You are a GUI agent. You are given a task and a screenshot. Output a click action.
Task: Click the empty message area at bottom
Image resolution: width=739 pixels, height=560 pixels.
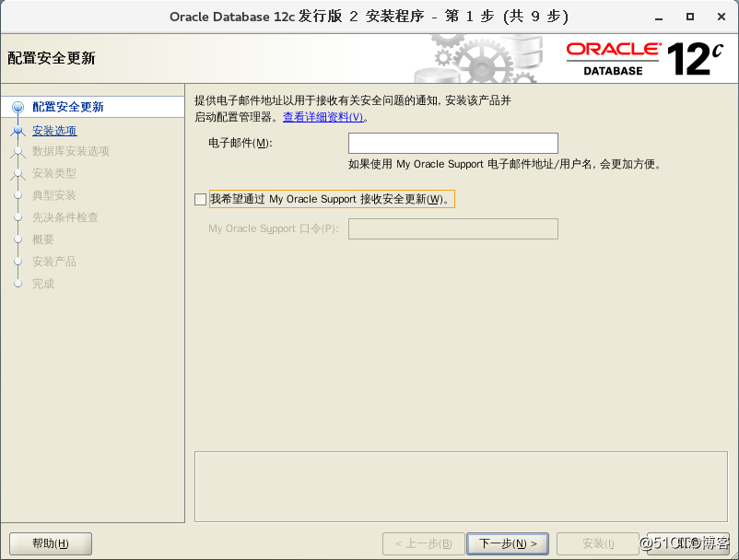point(461,487)
